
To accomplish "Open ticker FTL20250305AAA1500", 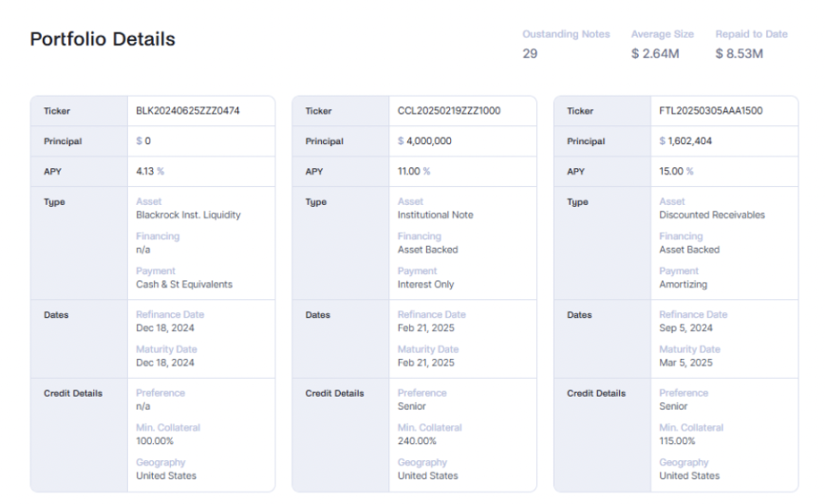I will 711,111.
